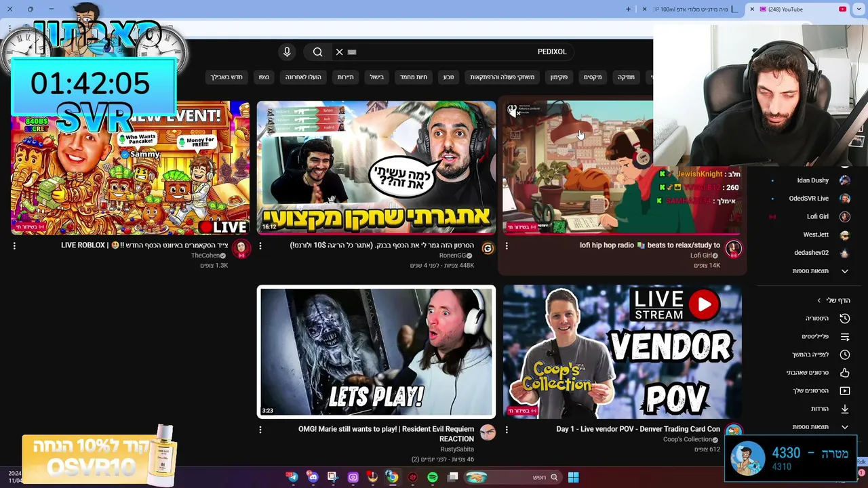Open Telegram from the taskbar
This screenshot has height=488, width=868.
(292, 477)
